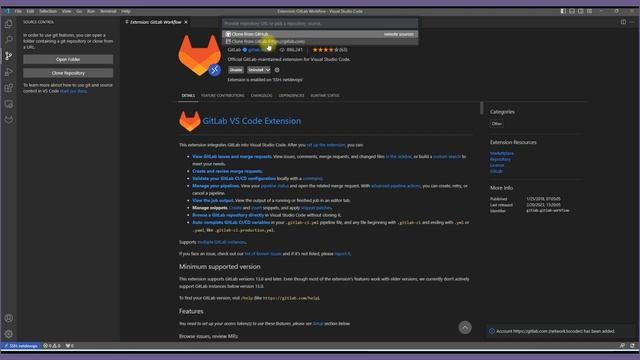The height and width of the screenshot is (360, 640).
Task: Open the 'set up the extension' link
Action: (326, 145)
